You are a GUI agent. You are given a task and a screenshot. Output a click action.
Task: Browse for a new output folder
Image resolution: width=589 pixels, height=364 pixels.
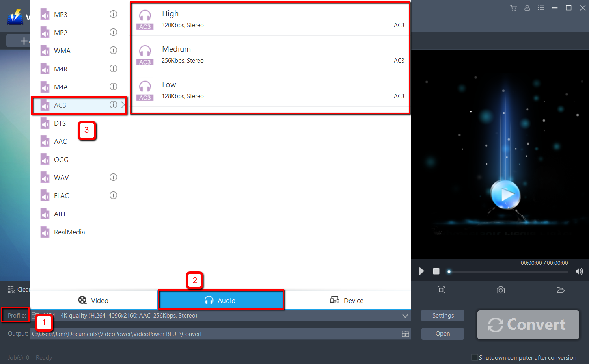click(405, 334)
